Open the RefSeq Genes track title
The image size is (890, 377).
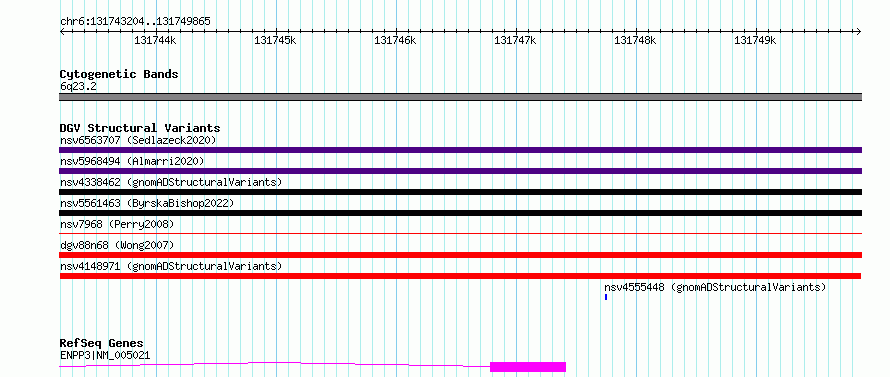102,344
